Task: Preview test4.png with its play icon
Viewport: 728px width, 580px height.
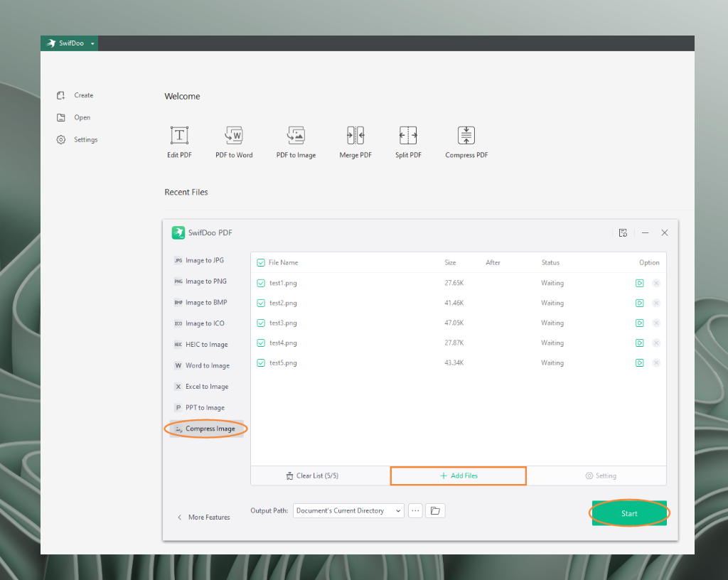Action: pyautogui.click(x=639, y=343)
